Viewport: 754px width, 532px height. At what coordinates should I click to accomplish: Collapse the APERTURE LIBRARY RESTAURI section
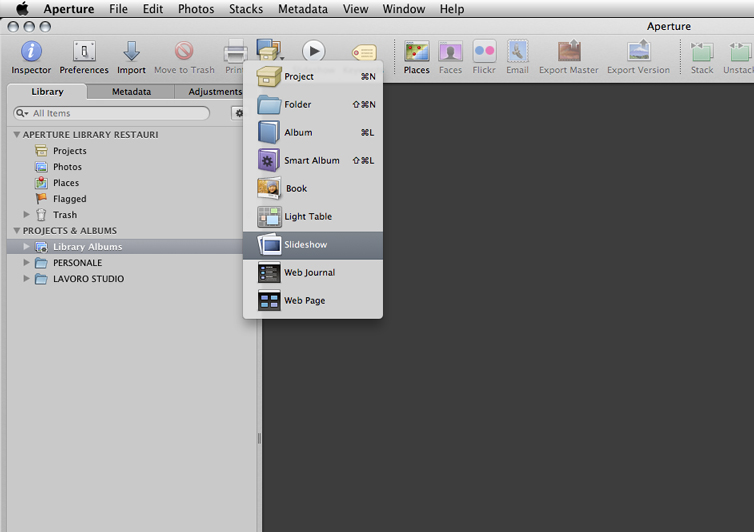(17, 135)
